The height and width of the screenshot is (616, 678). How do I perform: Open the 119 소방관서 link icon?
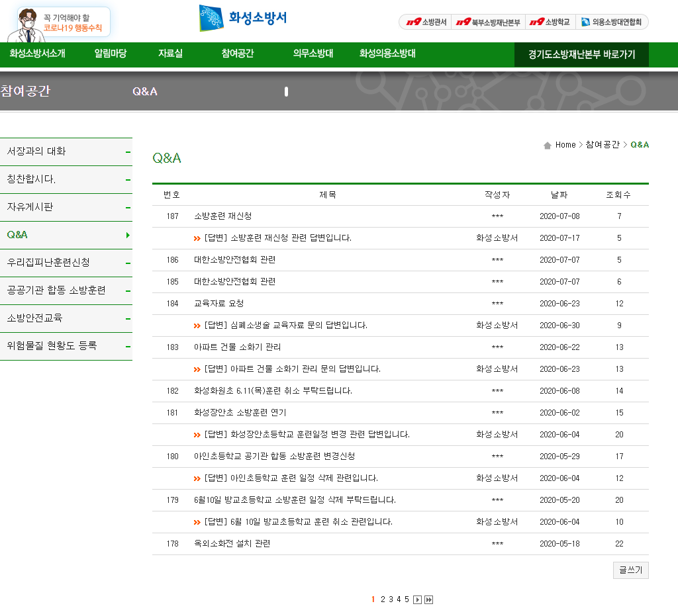414,22
